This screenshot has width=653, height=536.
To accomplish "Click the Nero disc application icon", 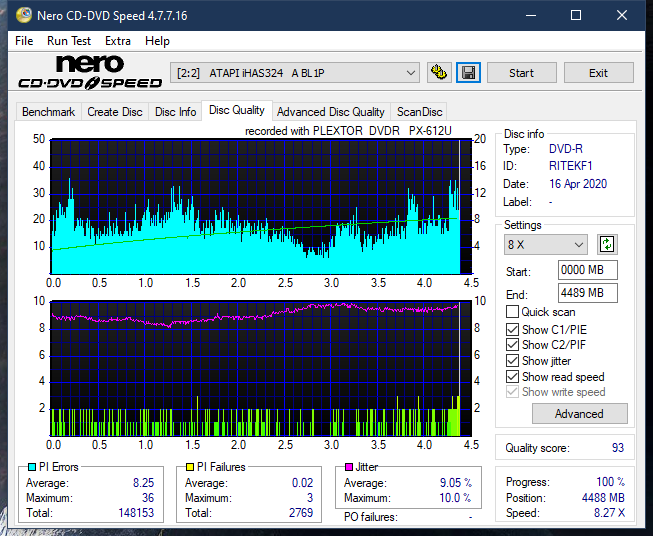I will tap(24, 15).
